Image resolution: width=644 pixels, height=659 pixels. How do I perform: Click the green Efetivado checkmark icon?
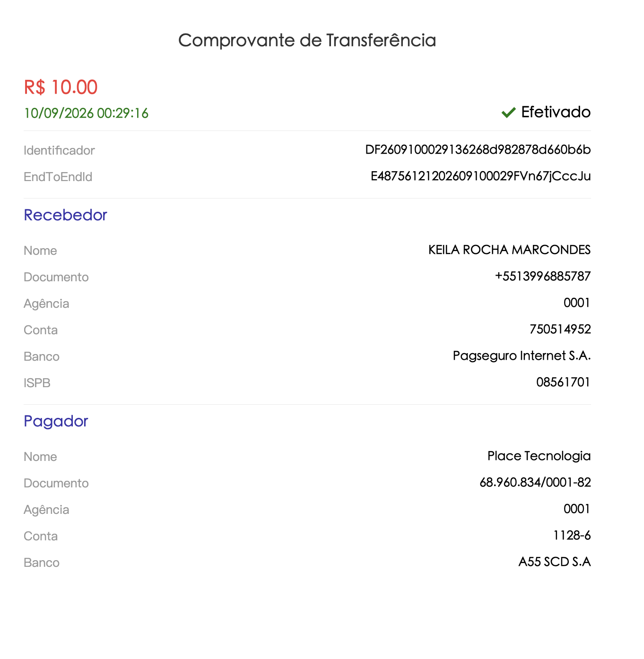click(508, 113)
